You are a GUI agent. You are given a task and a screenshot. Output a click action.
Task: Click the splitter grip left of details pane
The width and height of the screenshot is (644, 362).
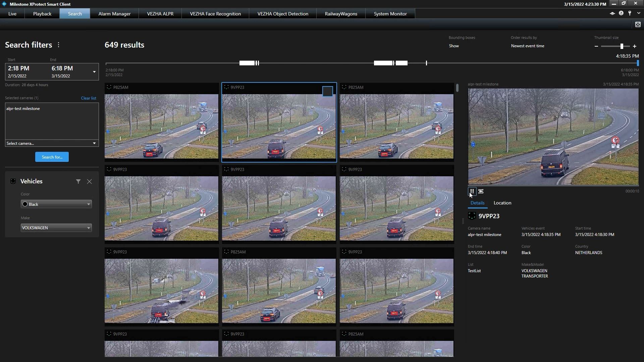click(x=463, y=221)
